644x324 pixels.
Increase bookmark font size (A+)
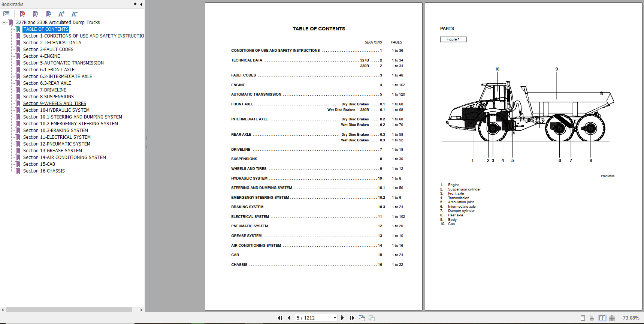(61, 14)
